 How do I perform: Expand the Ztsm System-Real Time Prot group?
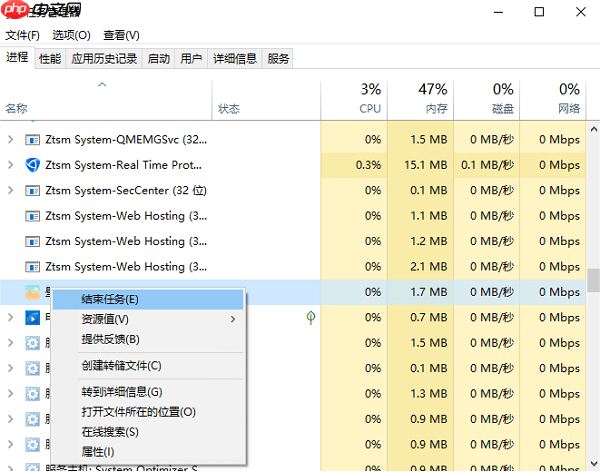tap(11, 165)
